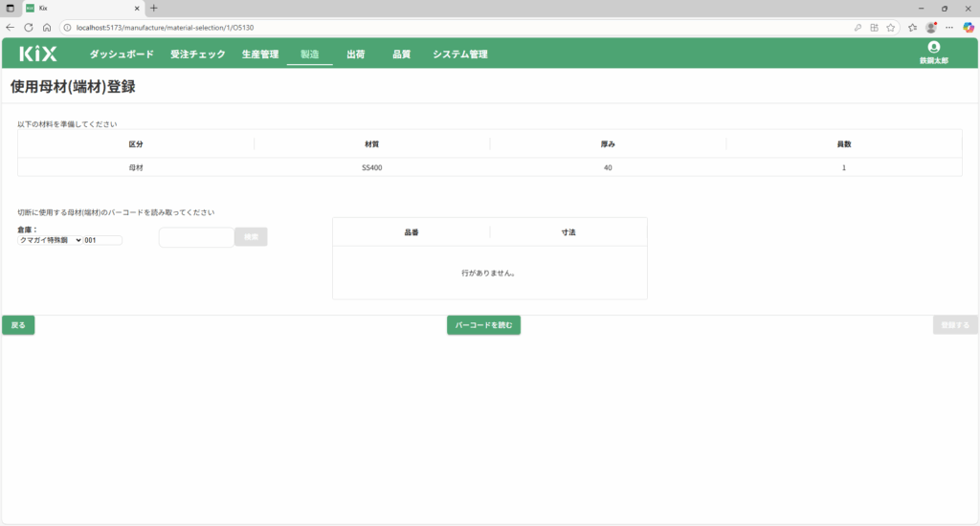980x526 pixels.
Task: Click the 品番 column header
Action: [x=412, y=232]
